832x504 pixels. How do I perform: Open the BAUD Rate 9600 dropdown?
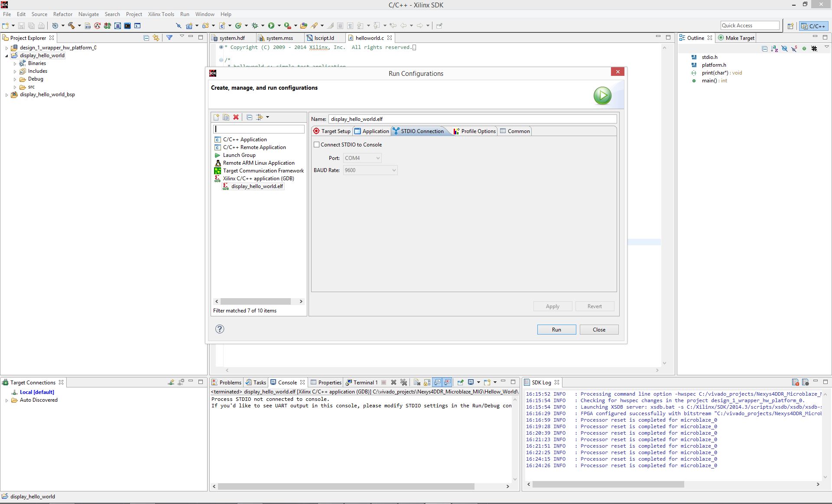370,170
